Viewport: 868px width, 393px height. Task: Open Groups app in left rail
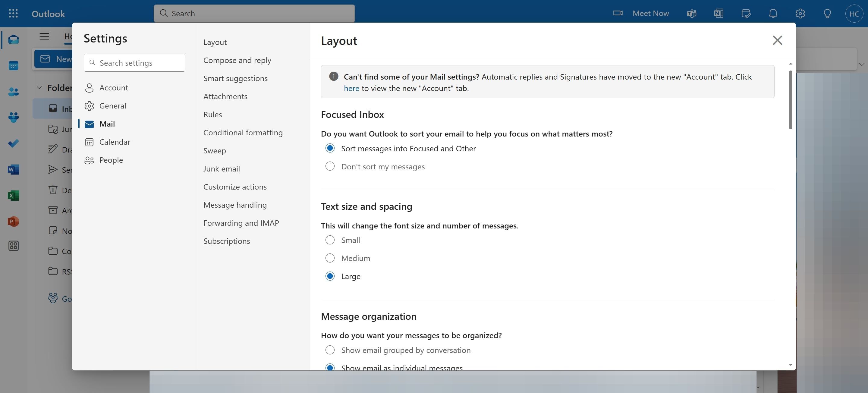(x=14, y=117)
